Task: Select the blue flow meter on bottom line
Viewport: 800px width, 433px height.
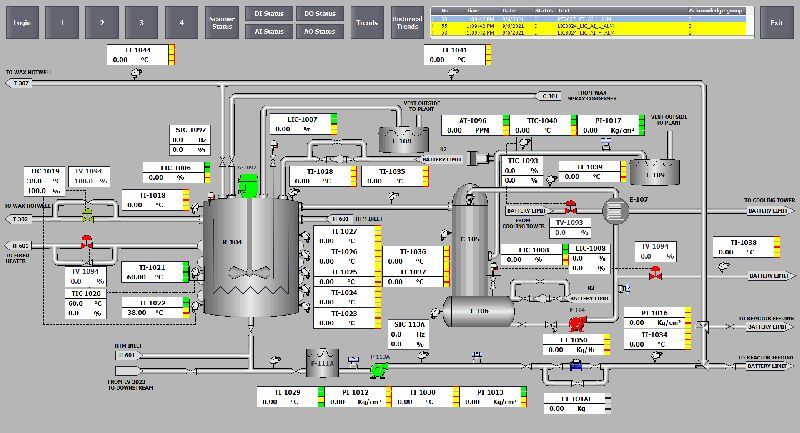Action: click(x=577, y=366)
